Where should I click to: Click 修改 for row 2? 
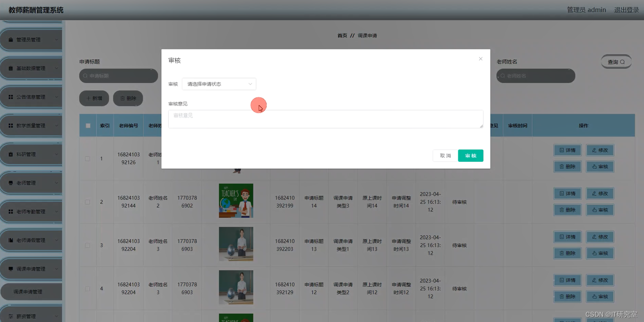pos(600,193)
